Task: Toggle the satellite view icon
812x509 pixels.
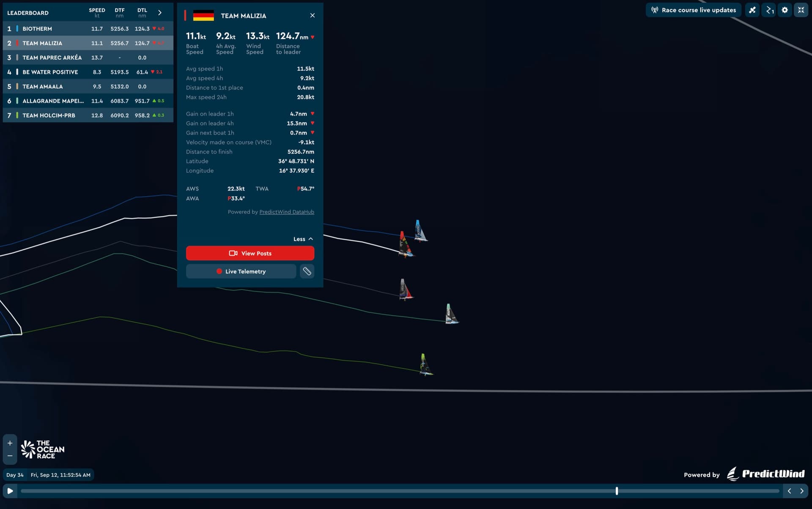Action: (x=752, y=10)
